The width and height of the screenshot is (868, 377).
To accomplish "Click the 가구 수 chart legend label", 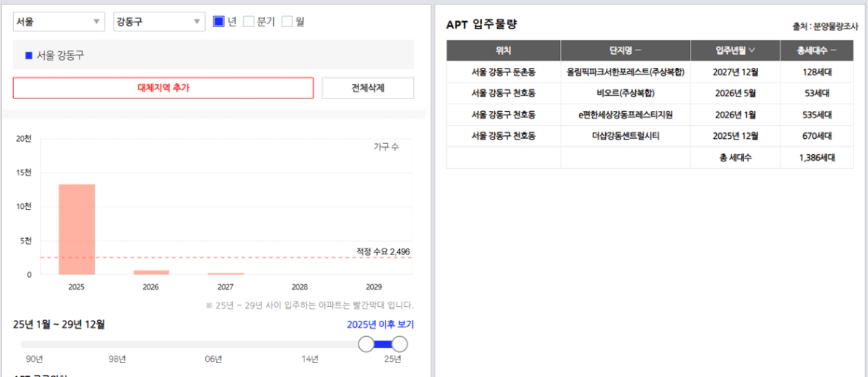I will (386, 147).
